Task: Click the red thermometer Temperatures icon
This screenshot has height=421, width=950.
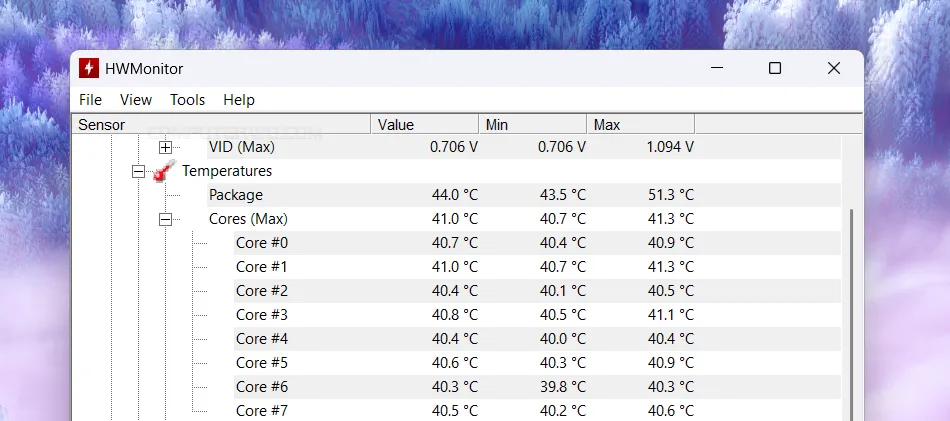Action: (164, 171)
